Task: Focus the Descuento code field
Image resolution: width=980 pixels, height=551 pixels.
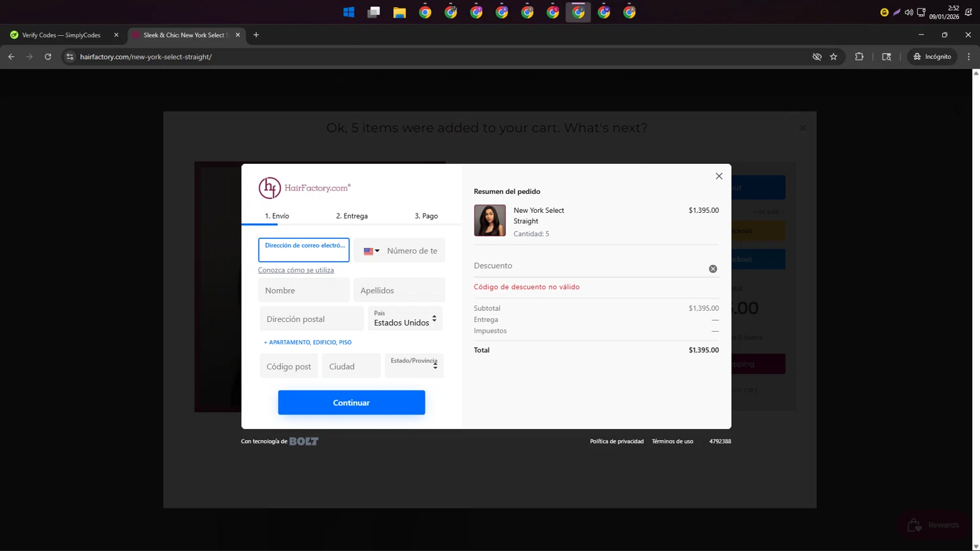Action: click(x=588, y=266)
